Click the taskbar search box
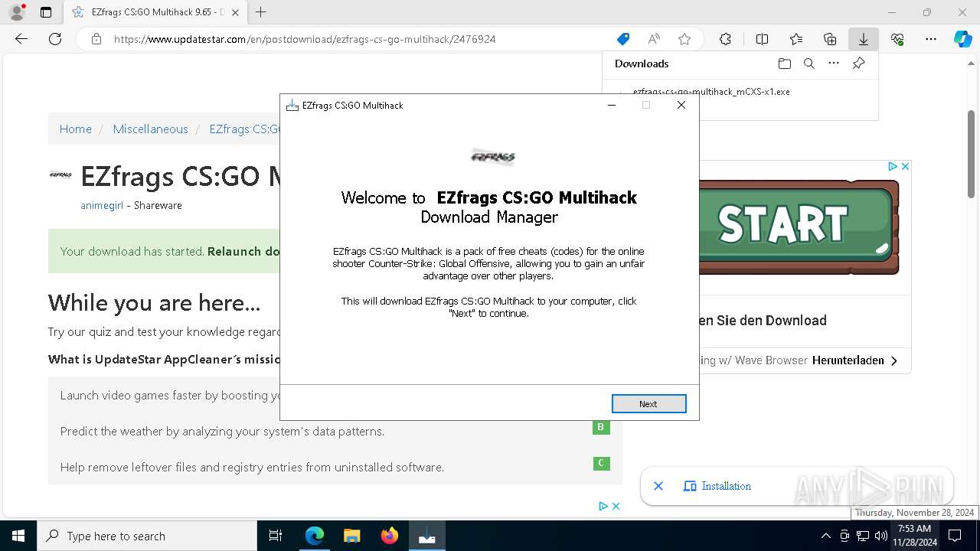Viewport: 980px width, 551px height. [x=147, y=536]
